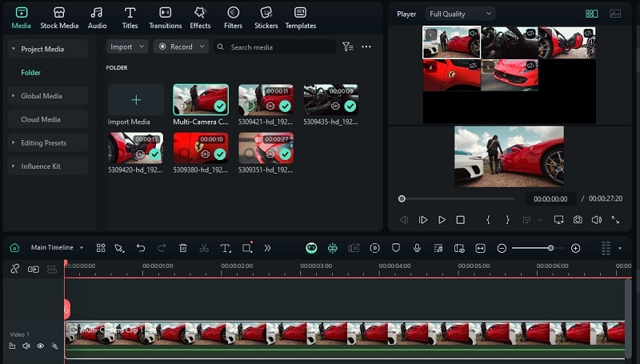Switch to the Effects tab
Viewport: 640px width, 364px height.
point(200,18)
